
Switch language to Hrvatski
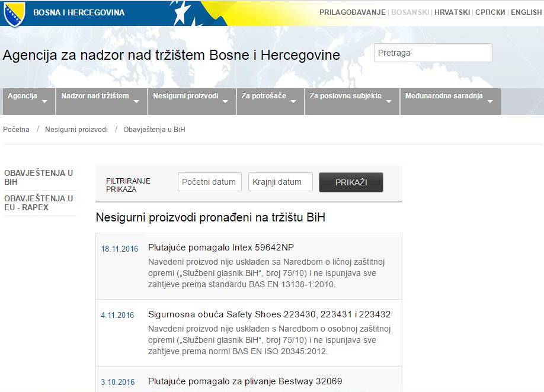click(452, 12)
